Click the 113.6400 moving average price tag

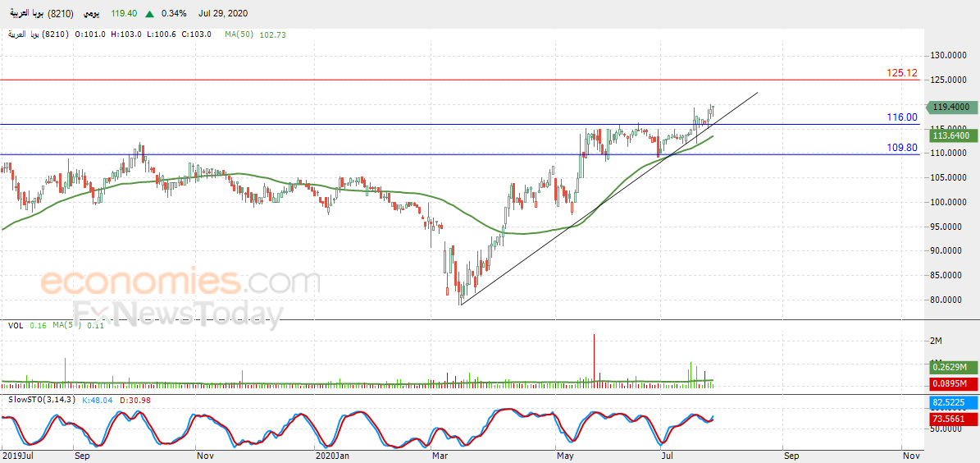coord(951,135)
